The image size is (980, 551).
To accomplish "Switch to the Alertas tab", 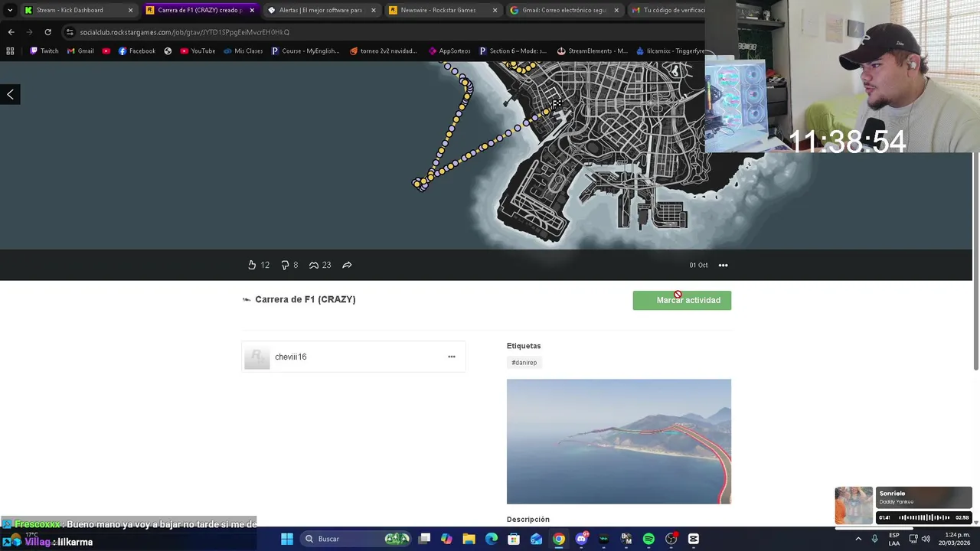I will tap(320, 10).
